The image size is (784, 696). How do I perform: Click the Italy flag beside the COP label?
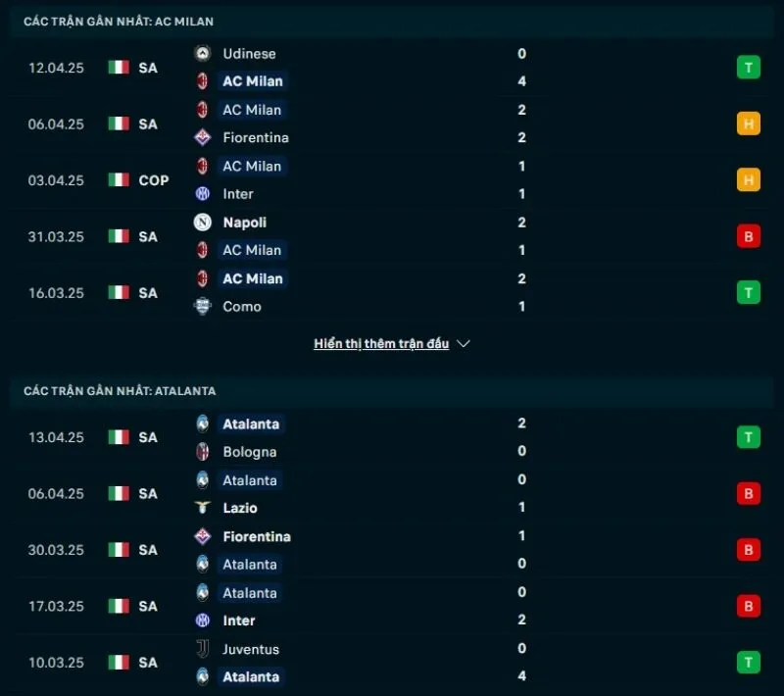click(x=118, y=180)
